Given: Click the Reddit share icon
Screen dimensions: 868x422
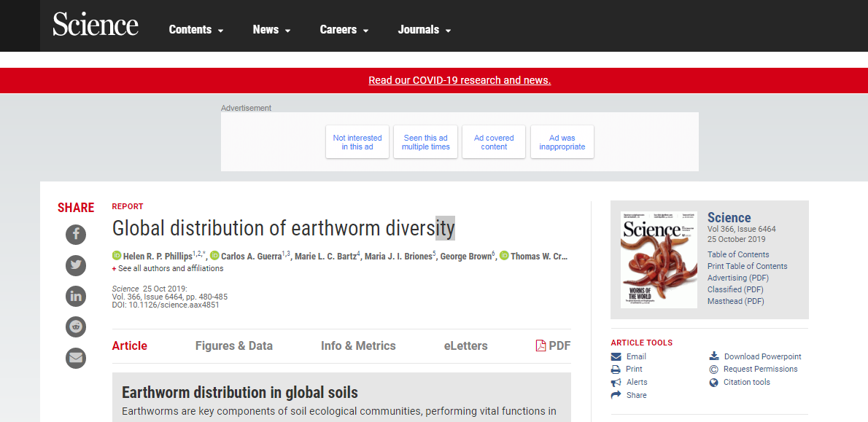Looking at the screenshot, I should pyautogui.click(x=76, y=327).
